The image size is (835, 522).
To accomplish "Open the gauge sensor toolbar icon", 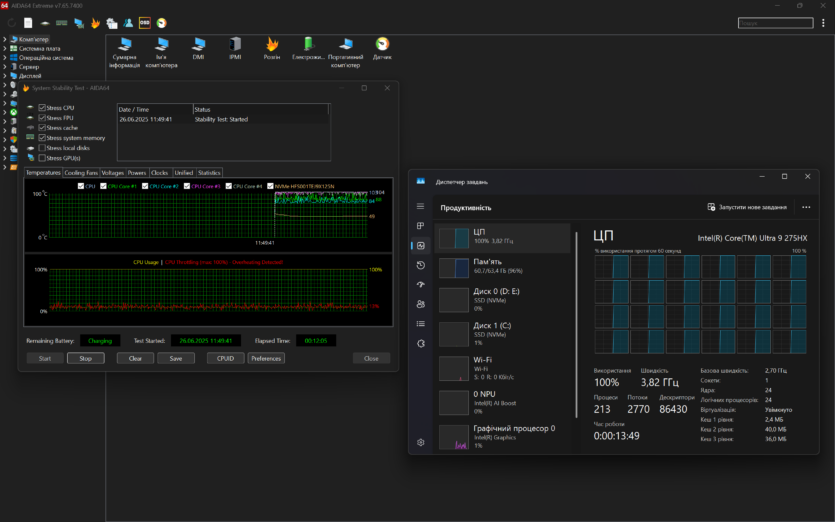I will [161, 23].
